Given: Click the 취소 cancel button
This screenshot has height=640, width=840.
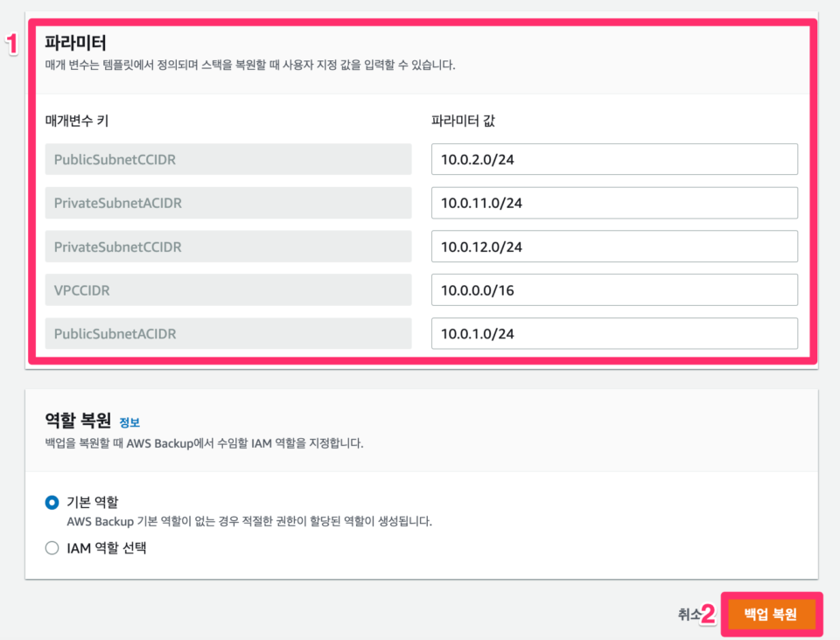Looking at the screenshot, I should point(689,615).
